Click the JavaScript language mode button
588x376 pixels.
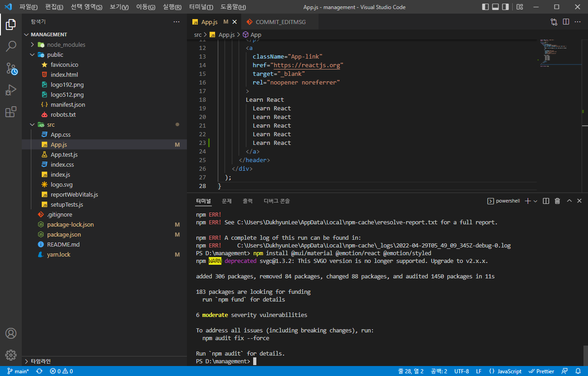coord(505,371)
